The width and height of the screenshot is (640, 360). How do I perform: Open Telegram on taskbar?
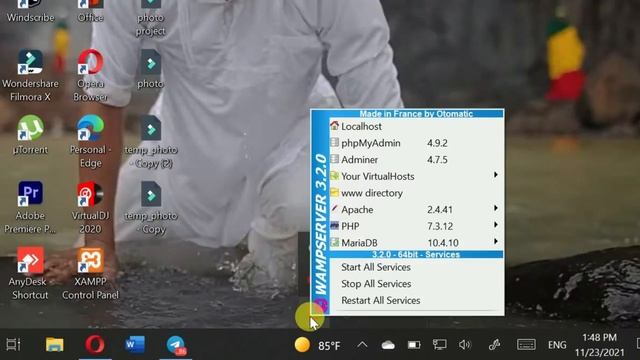(x=176, y=345)
